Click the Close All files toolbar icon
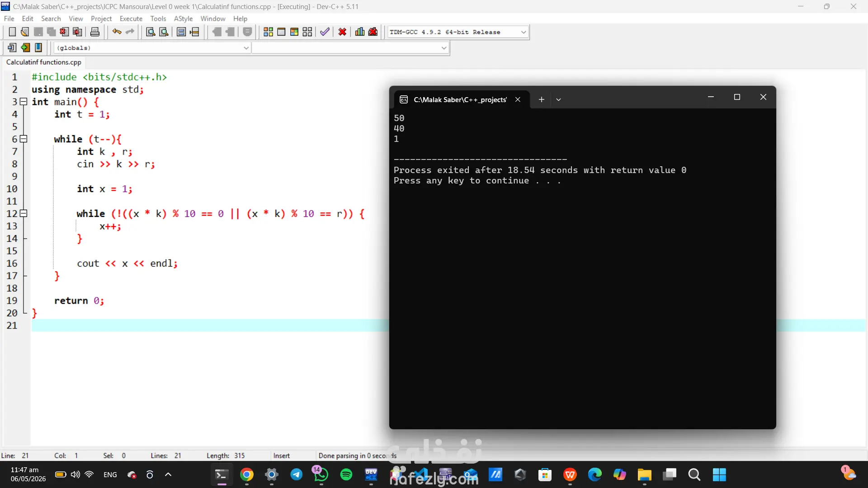Image resolution: width=868 pixels, height=488 pixels. tap(77, 32)
